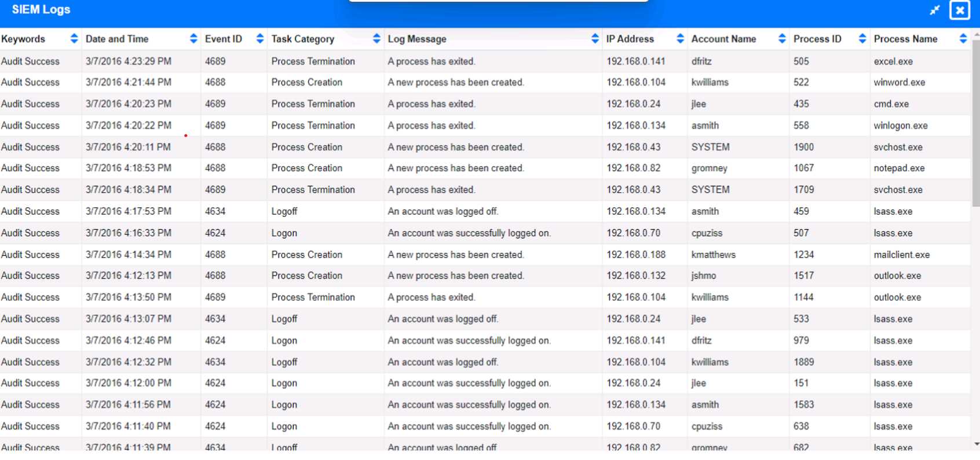Select the excel.exe process termination row
This screenshot has width=980, height=460.
pos(431,61)
